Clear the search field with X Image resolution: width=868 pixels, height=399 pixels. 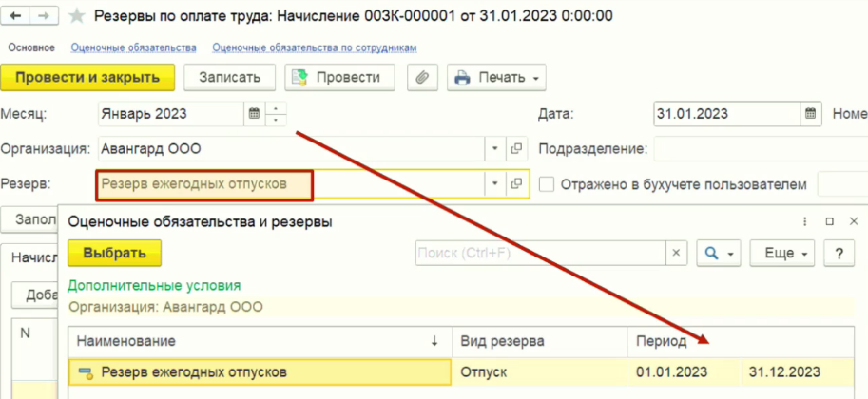coord(676,254)
